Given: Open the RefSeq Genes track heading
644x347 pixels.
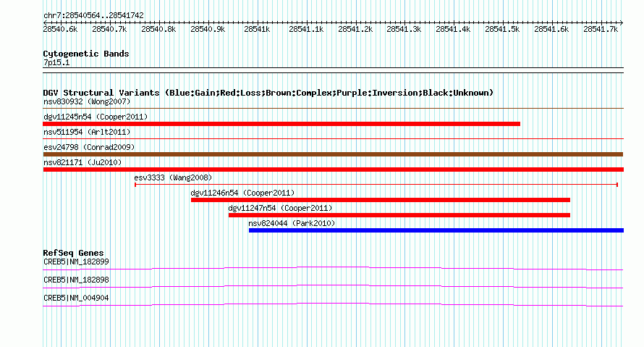Looking at the screenshot, I should tap(74, 253).
